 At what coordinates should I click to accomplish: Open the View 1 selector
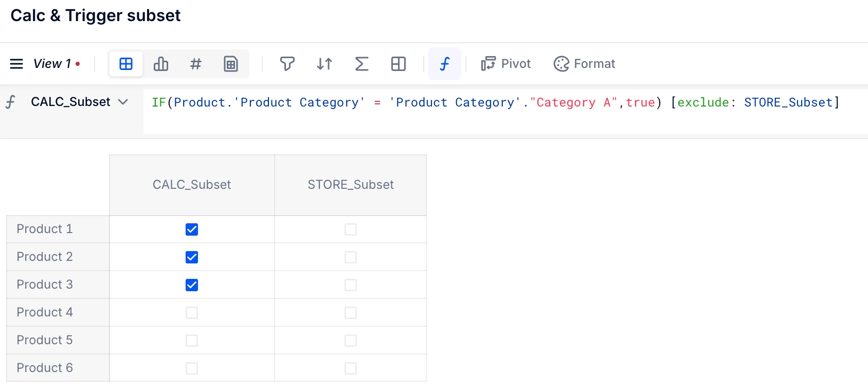[52, 64]
